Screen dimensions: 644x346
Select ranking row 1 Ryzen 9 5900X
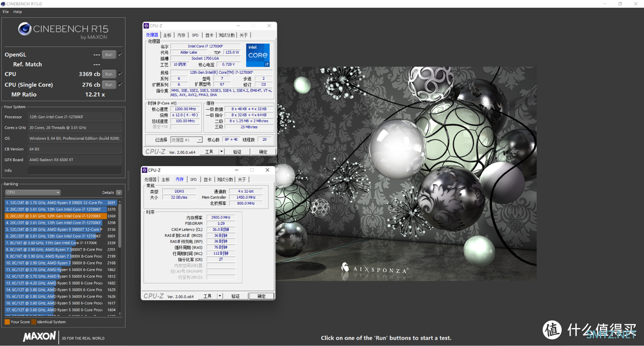click(x=60, y=202)
